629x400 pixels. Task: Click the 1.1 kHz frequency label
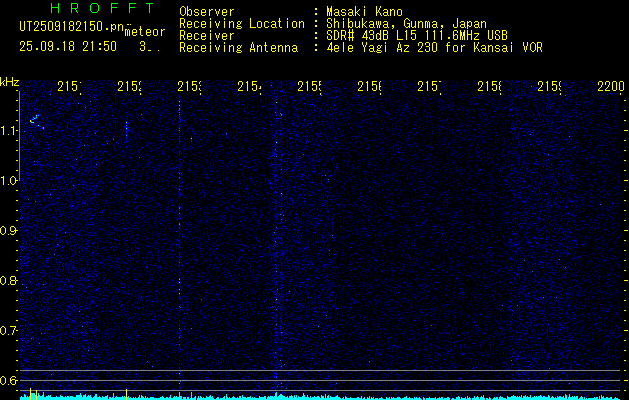click(x=8, y=130)
